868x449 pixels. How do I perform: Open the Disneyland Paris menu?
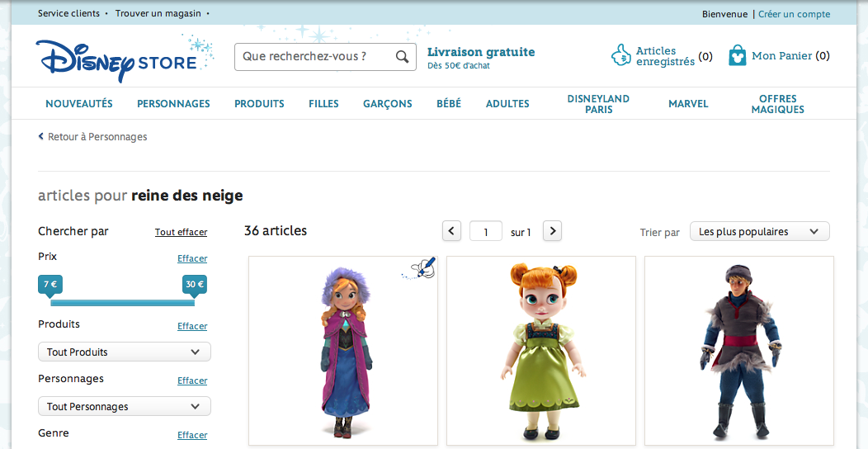pyautogui.click(x=598, y=104)
